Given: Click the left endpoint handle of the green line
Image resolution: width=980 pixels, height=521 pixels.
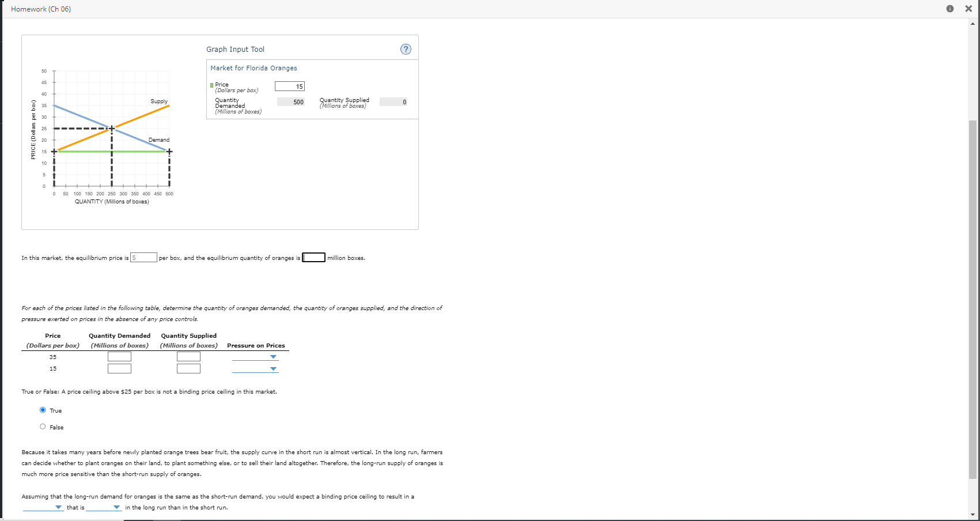Looking at the screenshot, I should (54, 152).
